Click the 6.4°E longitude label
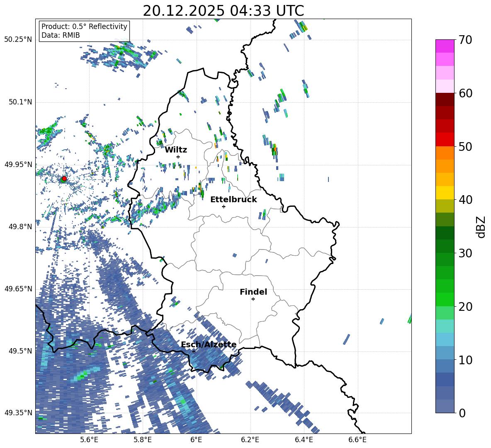This screenshot has height=448, width=491. (x=304, y=440)
